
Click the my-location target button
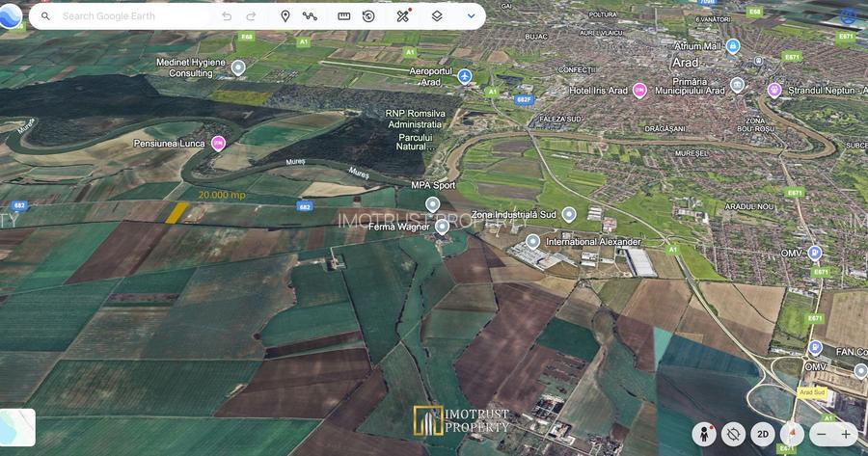pyautogui.click(x=734, y=435)
